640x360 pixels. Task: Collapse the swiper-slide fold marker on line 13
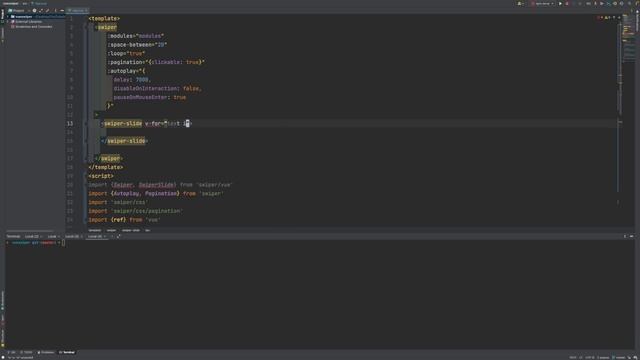click(85, 123)
